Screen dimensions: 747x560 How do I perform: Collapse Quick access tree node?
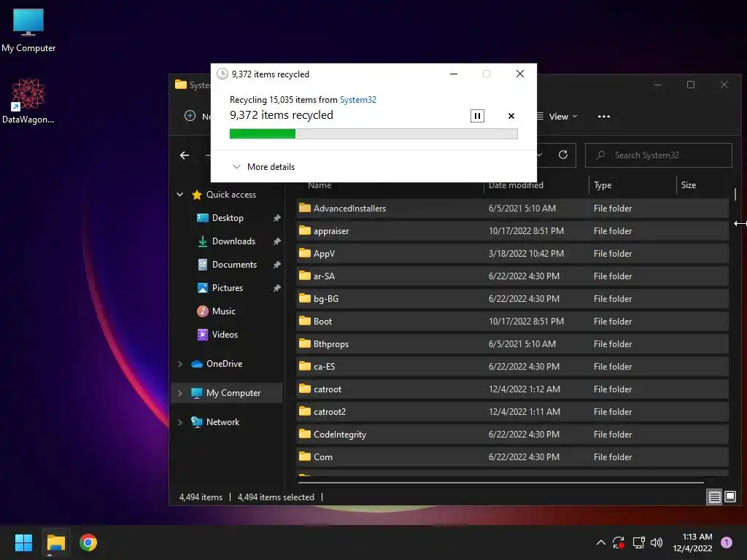pyautogui.click(x=179, y=194)
